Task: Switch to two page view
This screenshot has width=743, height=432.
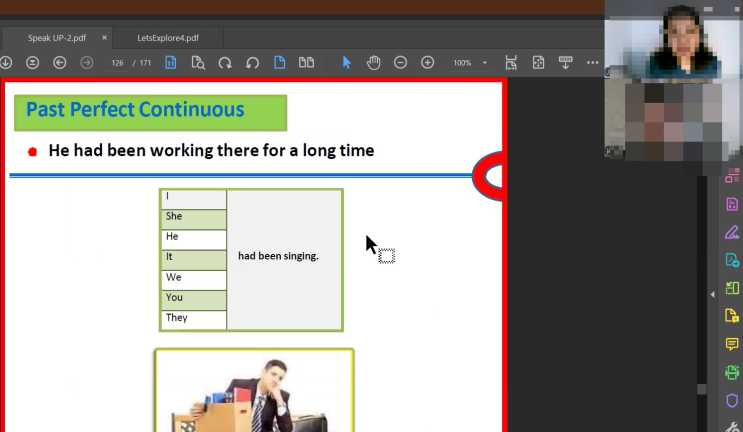Action: click(306, 63)
